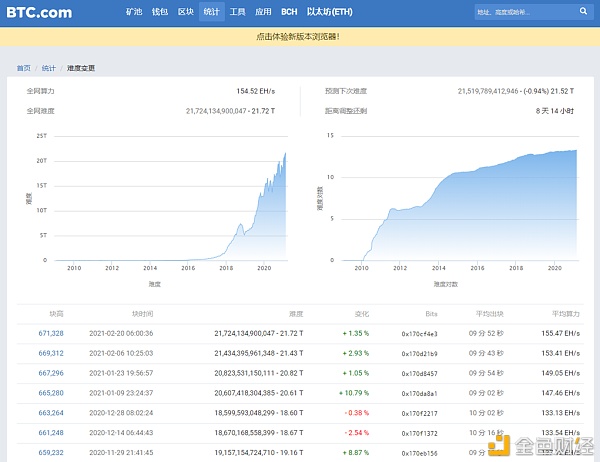This screenshot has width=600, height=462.
Task: Open the 应用 menu
Action: point(263,13)
